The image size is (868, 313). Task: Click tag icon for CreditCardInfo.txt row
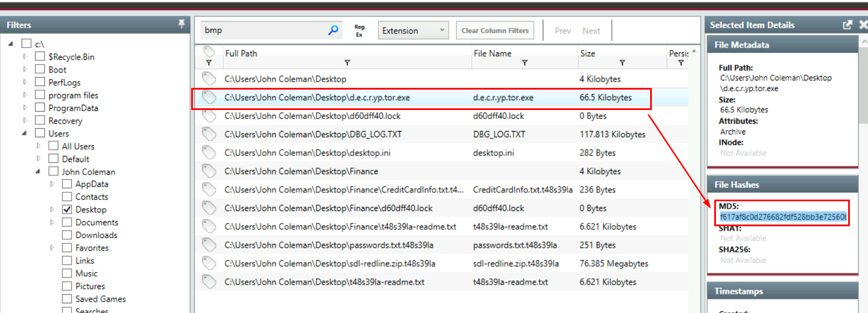point(209,189)
